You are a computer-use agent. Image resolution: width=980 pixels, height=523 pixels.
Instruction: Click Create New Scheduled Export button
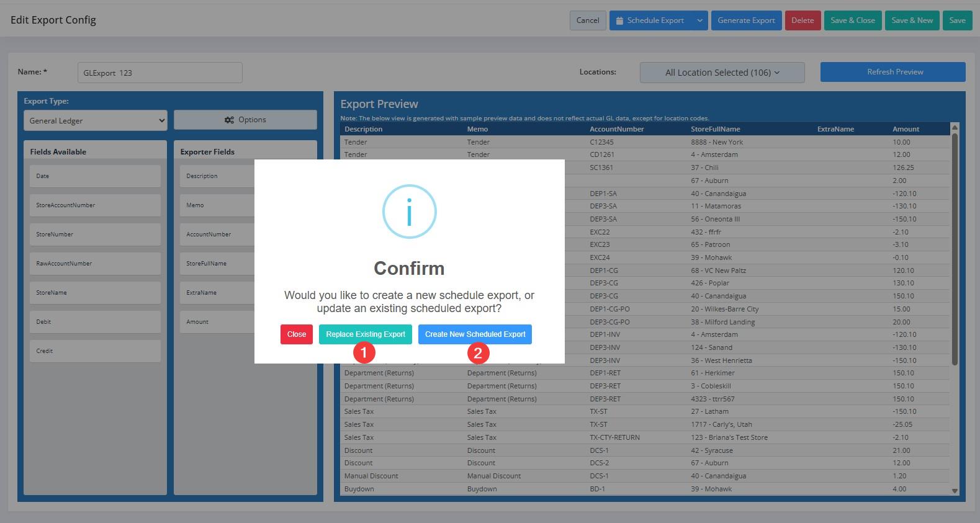(x=475, y=334)
